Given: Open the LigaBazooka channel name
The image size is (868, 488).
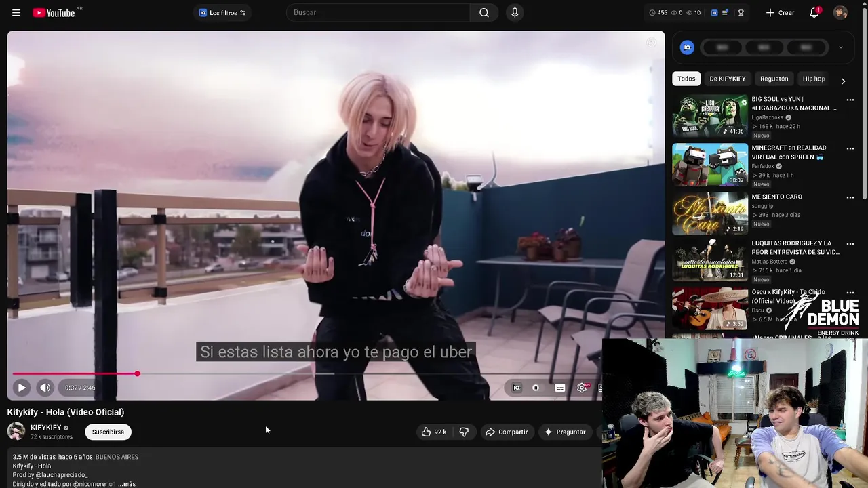Looking at the screenshot, I should pyautogui.click(x=767, y=117).
